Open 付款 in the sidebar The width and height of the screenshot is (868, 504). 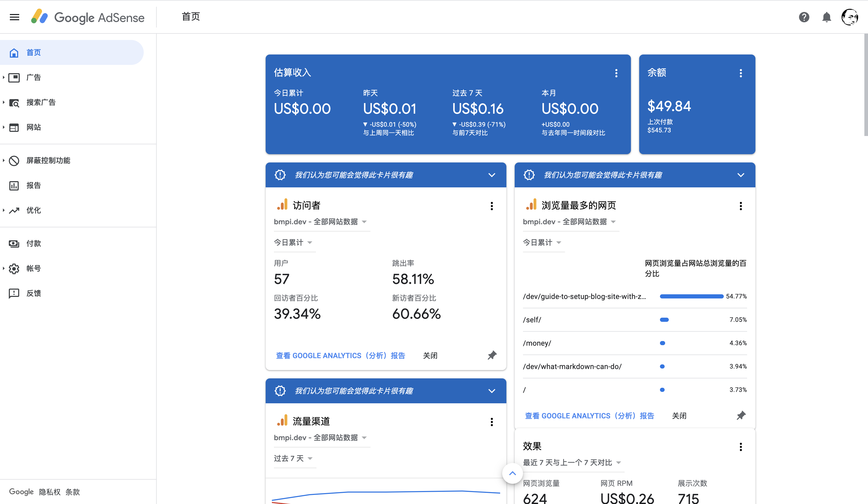pyautogui.click(x=33, y=243)
